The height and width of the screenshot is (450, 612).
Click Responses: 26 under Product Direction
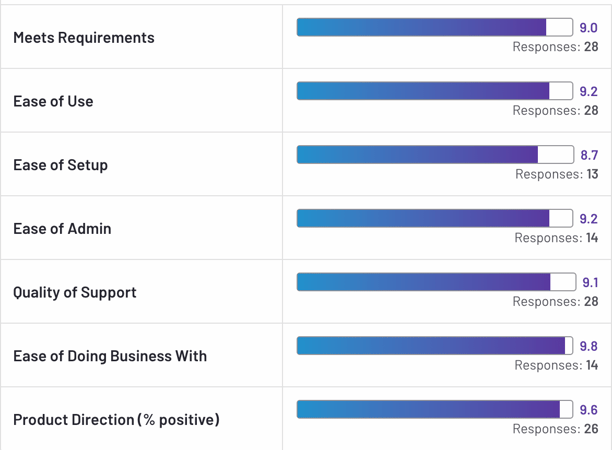pos(555,429)
